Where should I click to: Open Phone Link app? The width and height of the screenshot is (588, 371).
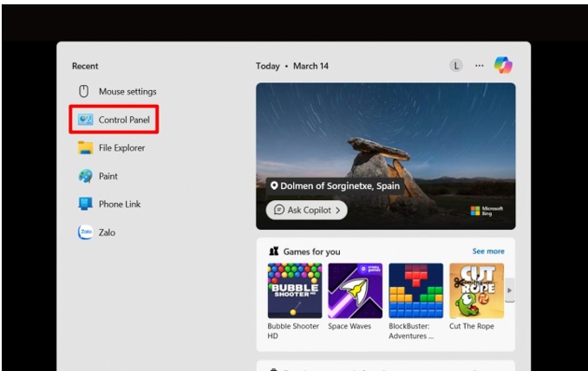(119, 205)
